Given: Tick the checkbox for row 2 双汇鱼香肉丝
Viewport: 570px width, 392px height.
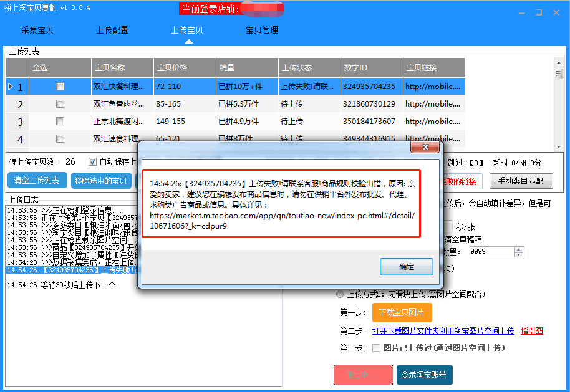Looking at the screenshot, I should [60, 104].
